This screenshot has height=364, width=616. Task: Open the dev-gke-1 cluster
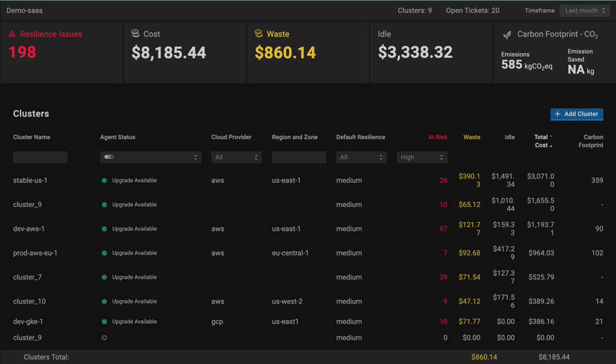tap(28, 322)
